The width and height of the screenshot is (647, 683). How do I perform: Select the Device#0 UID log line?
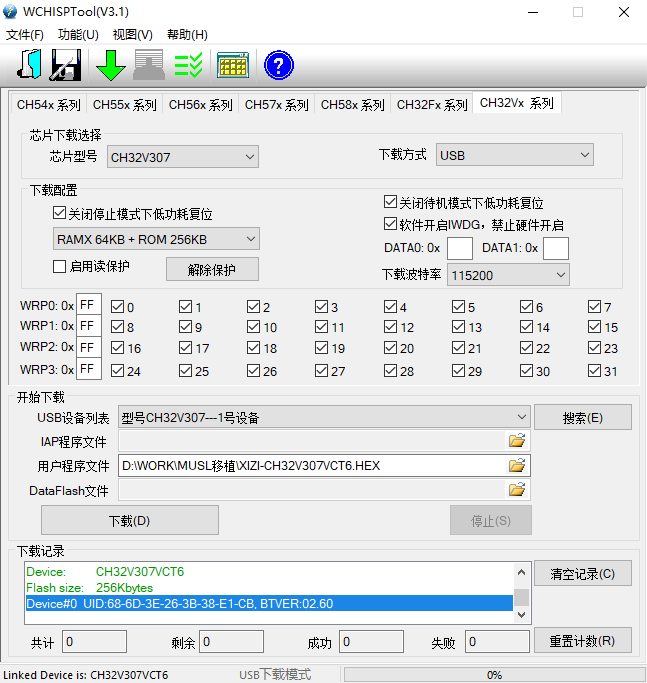pyautogui.click(x=269, y=603)
